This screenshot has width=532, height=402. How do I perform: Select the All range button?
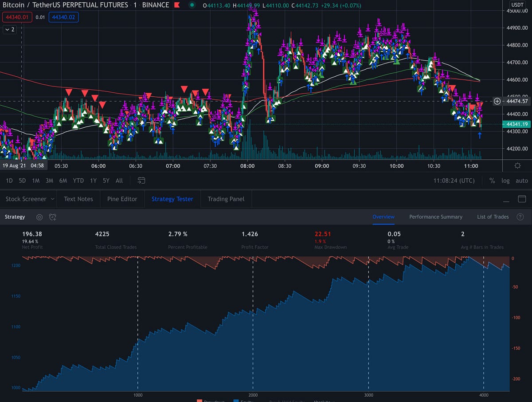click(x=119, y=181)
